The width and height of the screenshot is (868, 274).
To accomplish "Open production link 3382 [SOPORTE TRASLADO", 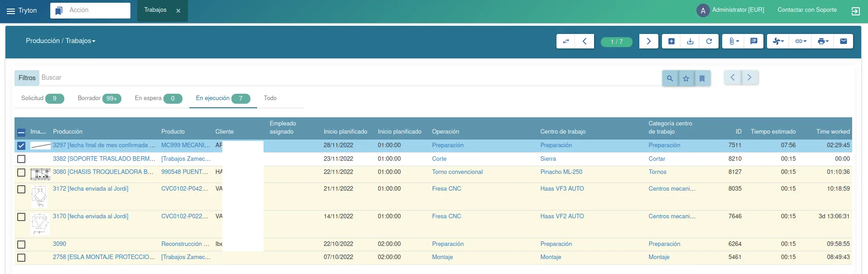I will [104, 159].
